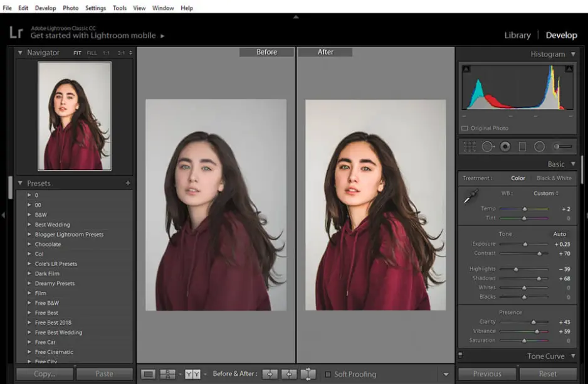
Task: Collapse the Navigator panel
Action: pyautogui.click(x=20, y=53)
